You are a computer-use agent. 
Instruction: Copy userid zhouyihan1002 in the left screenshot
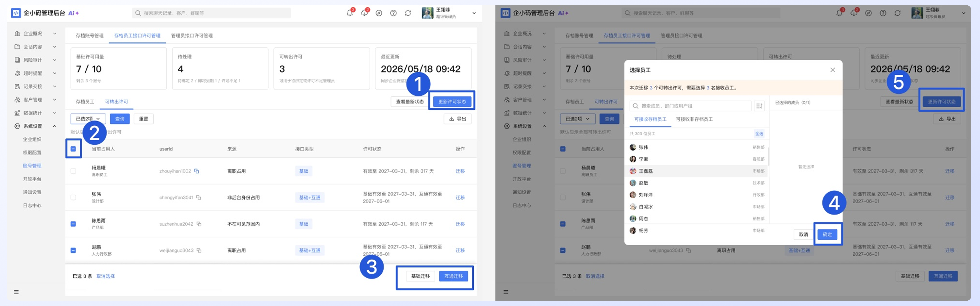197,171
